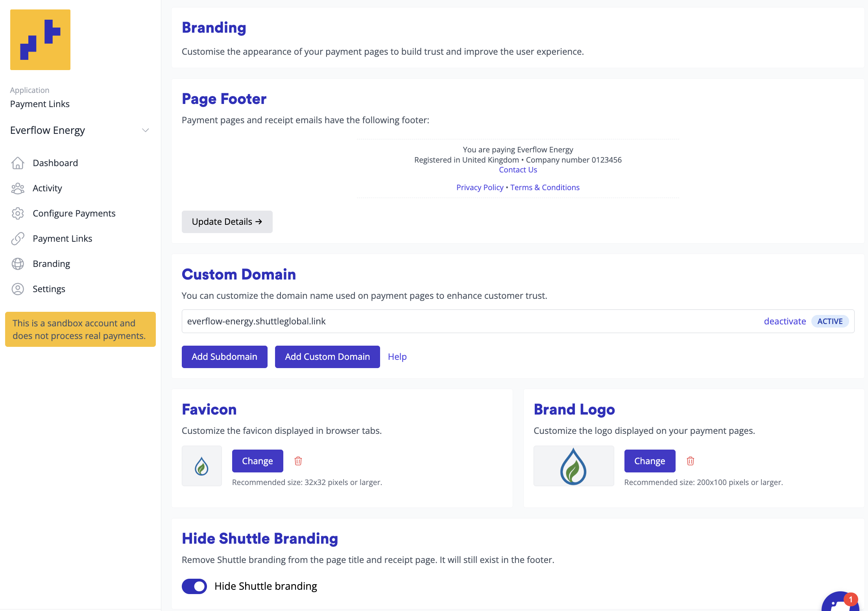Screen dimensions: 868x611
Task: Click the Branding globe icon
Action: 18,264
